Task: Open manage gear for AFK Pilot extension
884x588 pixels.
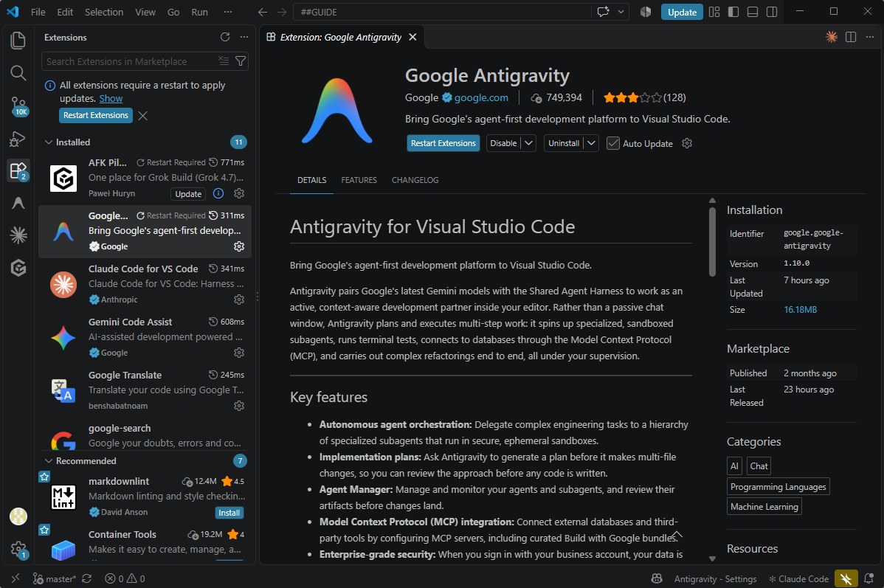Action: 239,193
